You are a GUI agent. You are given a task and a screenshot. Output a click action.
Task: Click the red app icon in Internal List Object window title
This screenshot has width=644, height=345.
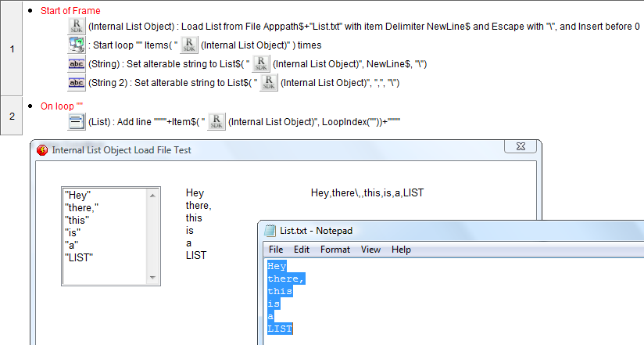tap(42, 150)
